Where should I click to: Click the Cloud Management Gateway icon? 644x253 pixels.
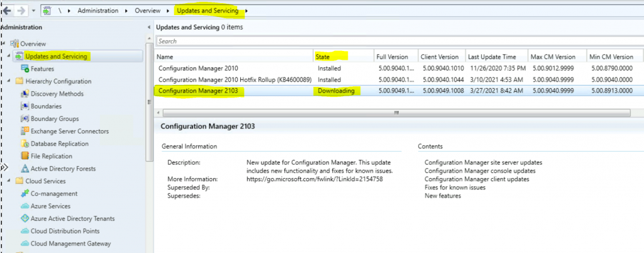click(25, 244)
